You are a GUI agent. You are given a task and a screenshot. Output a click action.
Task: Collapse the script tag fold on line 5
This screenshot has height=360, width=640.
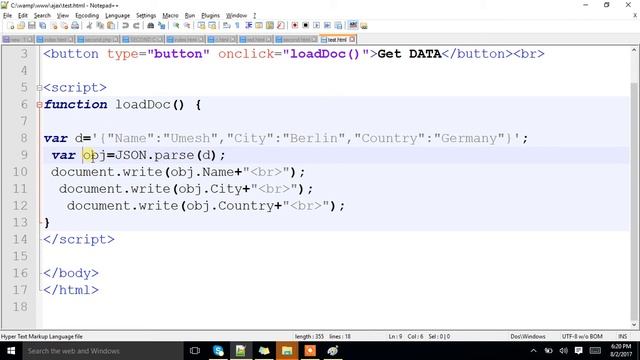point(39,88)
